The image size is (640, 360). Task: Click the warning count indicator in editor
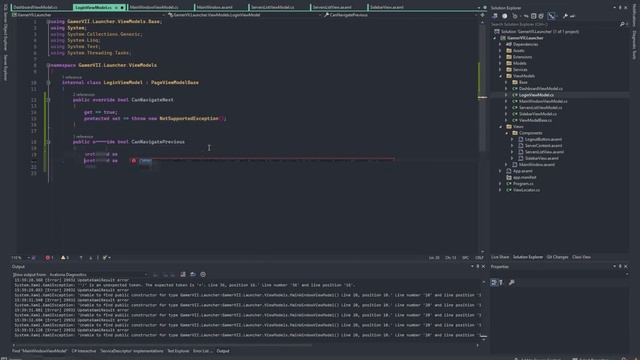[64, 258]
